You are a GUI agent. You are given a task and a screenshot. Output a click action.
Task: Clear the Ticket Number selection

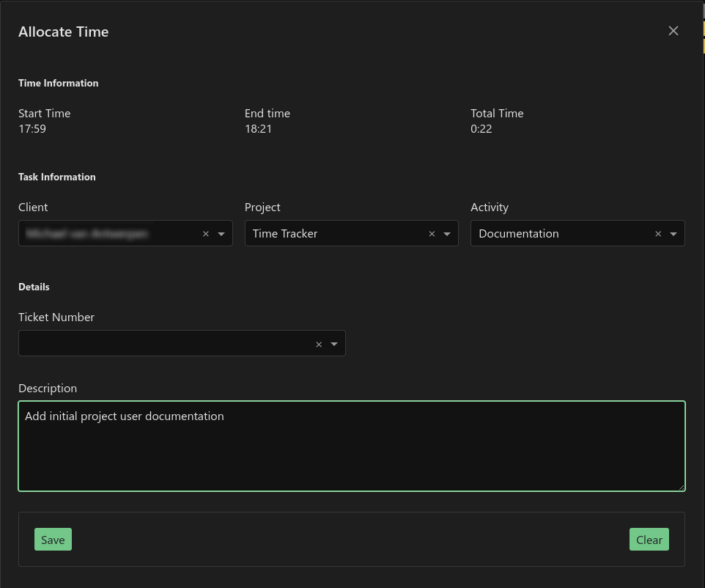point(319,343)
